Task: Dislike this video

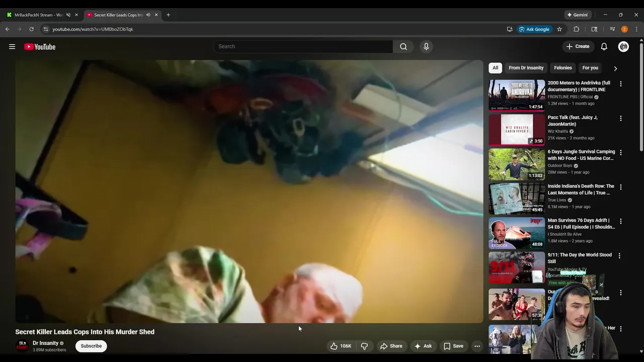Action: (364, 346)
